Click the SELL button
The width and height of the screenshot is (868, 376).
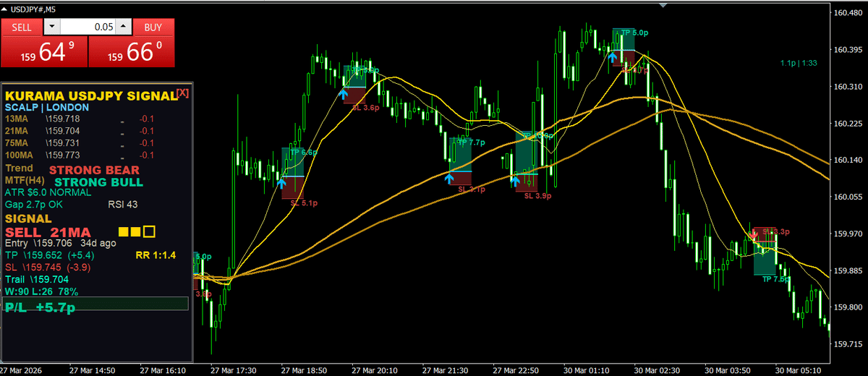click(22, 27)
